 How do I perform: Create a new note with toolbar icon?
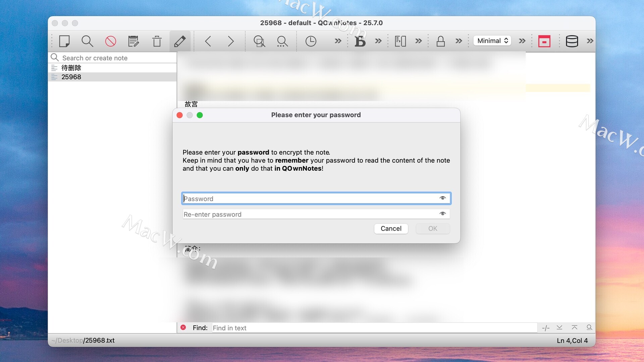[x=64, y=41]
